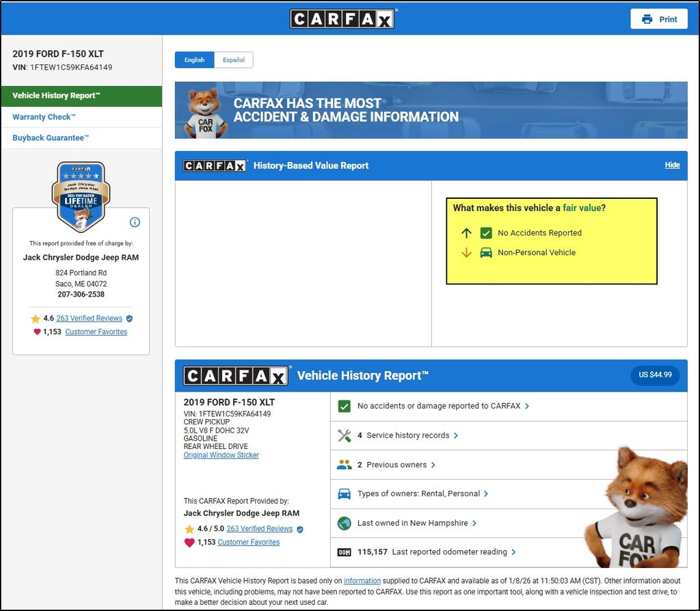This screenshot has width=700, height=611.
Task: Click green checkbox beside no accidents or damage
Action: 345,406
